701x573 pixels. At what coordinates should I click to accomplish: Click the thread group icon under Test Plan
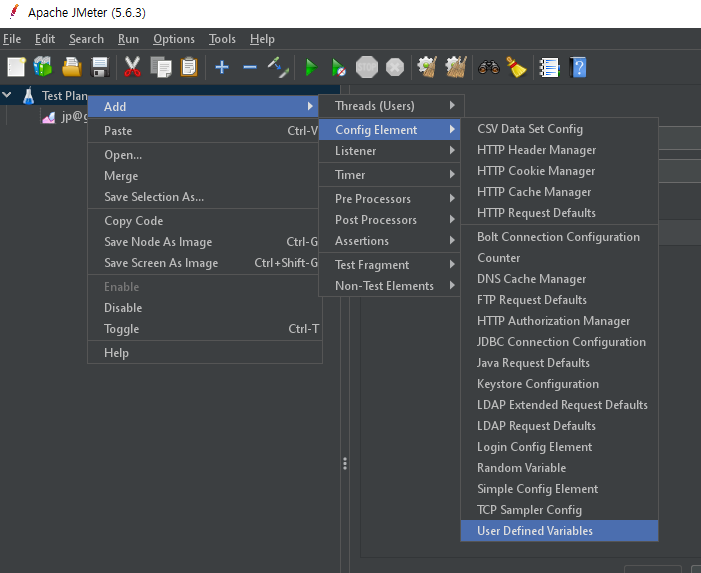click(49, 117)
